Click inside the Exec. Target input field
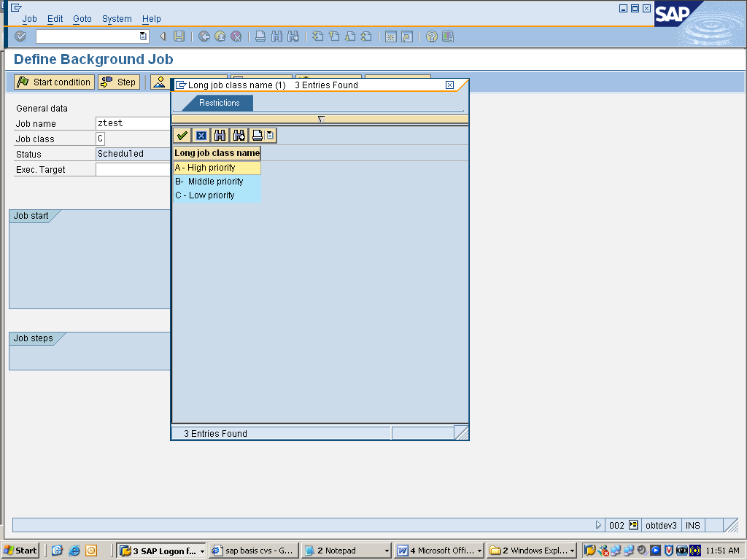747x560 pixels. click(x=131, y=169)
